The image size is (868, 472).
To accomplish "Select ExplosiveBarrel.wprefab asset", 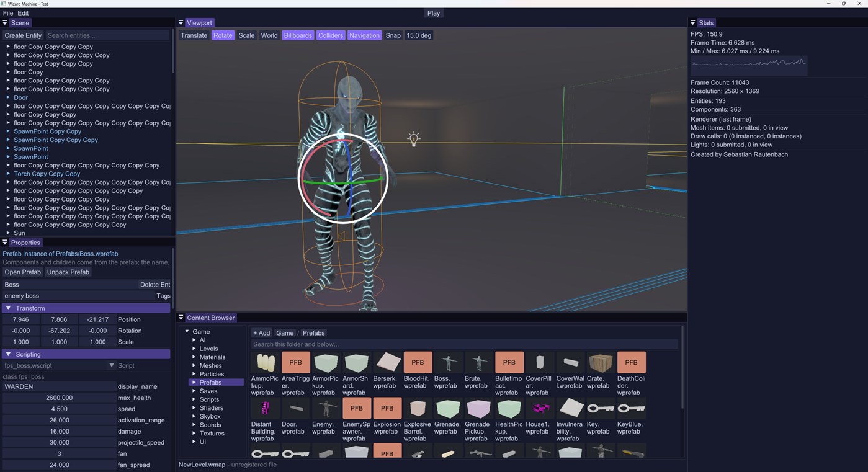I will (418, 409).
